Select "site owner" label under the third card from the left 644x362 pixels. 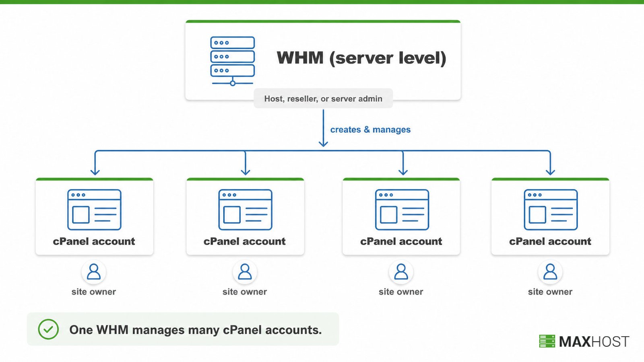[x=401, y=292]
